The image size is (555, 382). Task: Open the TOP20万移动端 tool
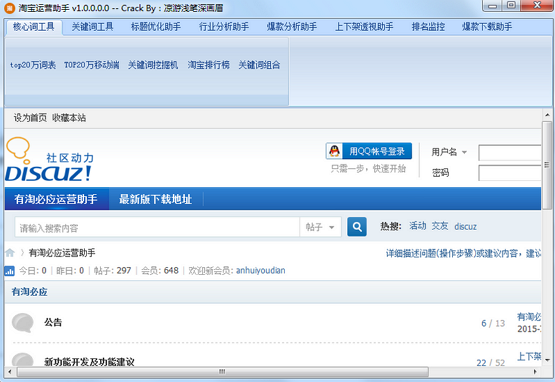[x=92, y=65]
